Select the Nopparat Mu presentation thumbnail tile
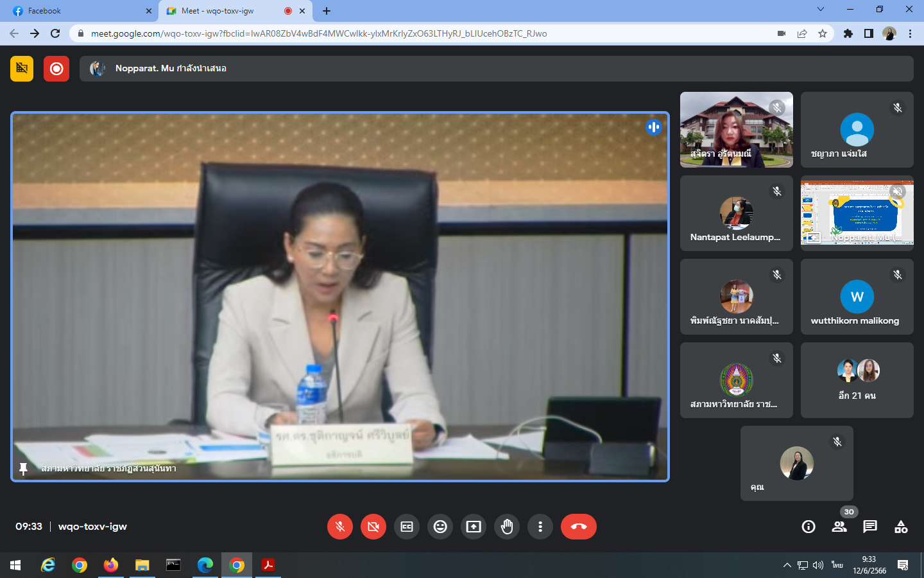924x578 pixels. coord(857,213)
